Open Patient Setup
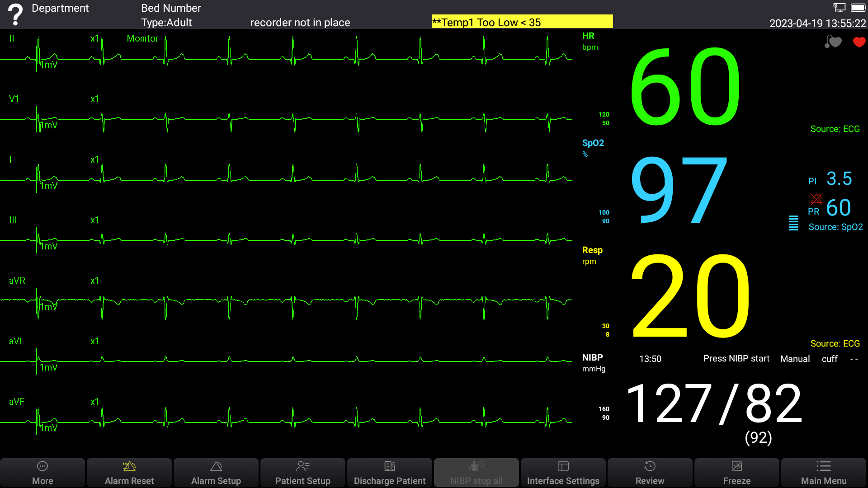Image resolution: width=868 pixels, height=488 pixels. 303,472
